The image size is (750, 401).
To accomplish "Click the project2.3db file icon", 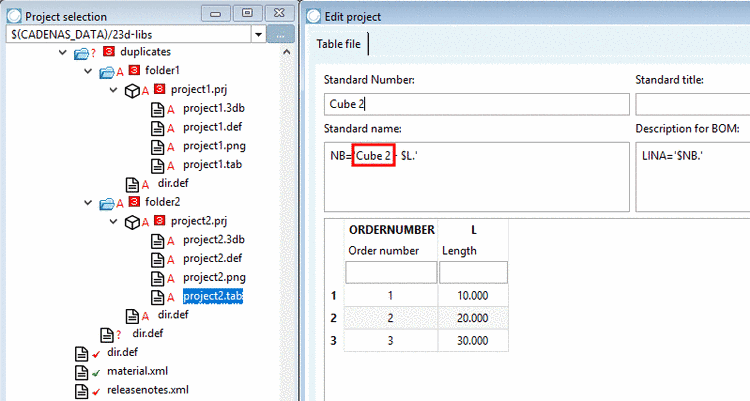I will [x=157, y=241].
